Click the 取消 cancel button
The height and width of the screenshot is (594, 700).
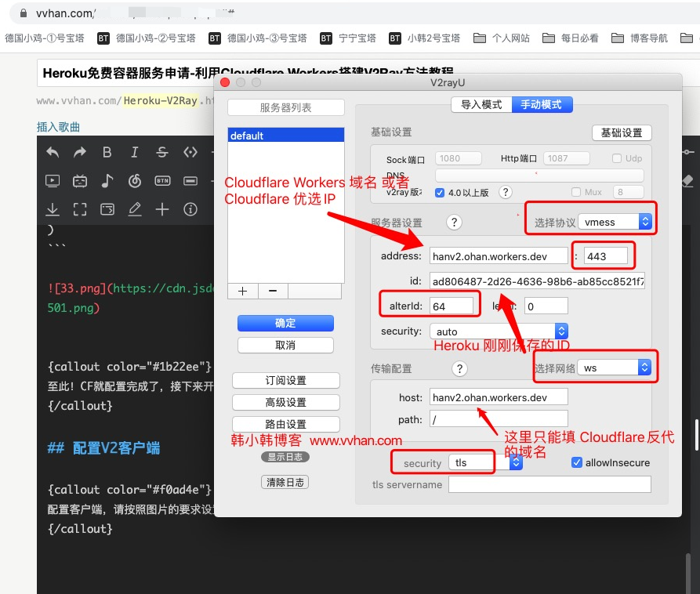tap(285, 345)
